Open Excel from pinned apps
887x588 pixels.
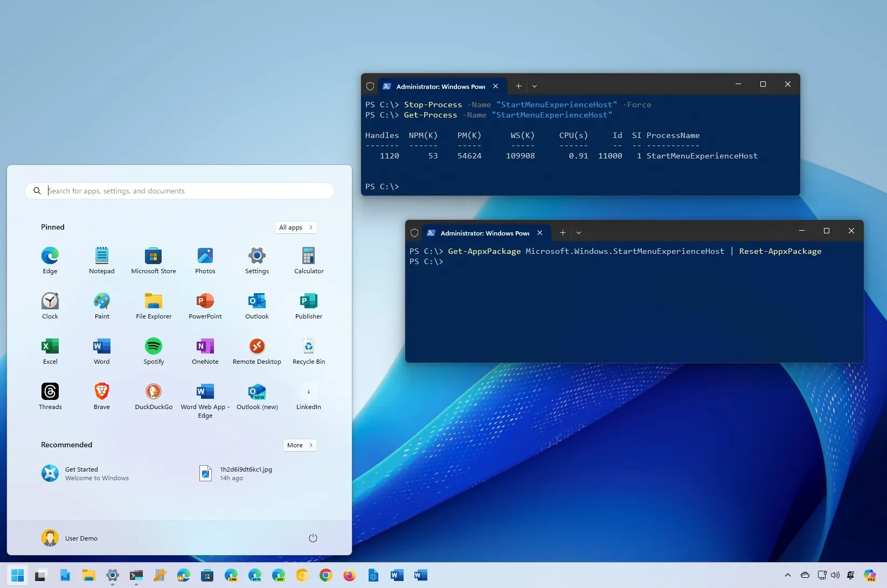pos(50,351)
